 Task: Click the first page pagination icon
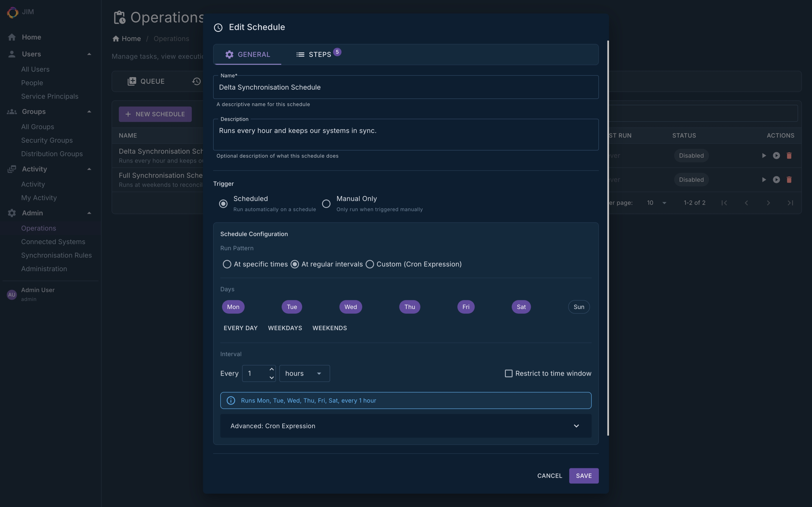(x=724, y=203)
